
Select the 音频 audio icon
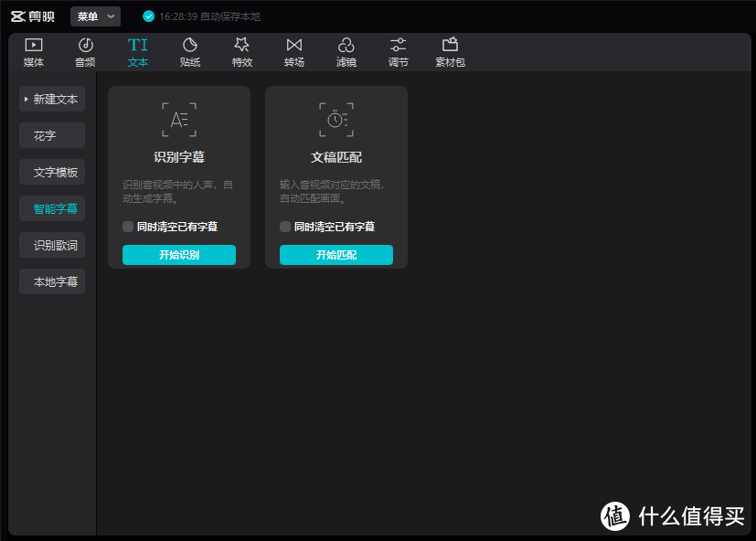[85, 50]
